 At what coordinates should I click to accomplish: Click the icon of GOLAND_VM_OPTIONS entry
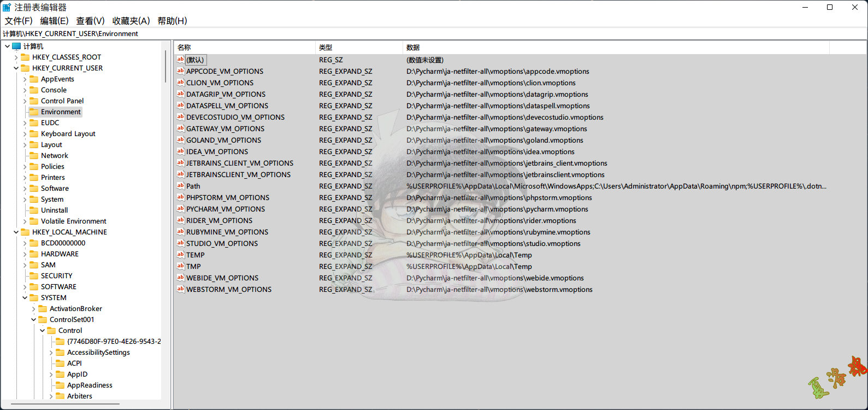point(180,140)
